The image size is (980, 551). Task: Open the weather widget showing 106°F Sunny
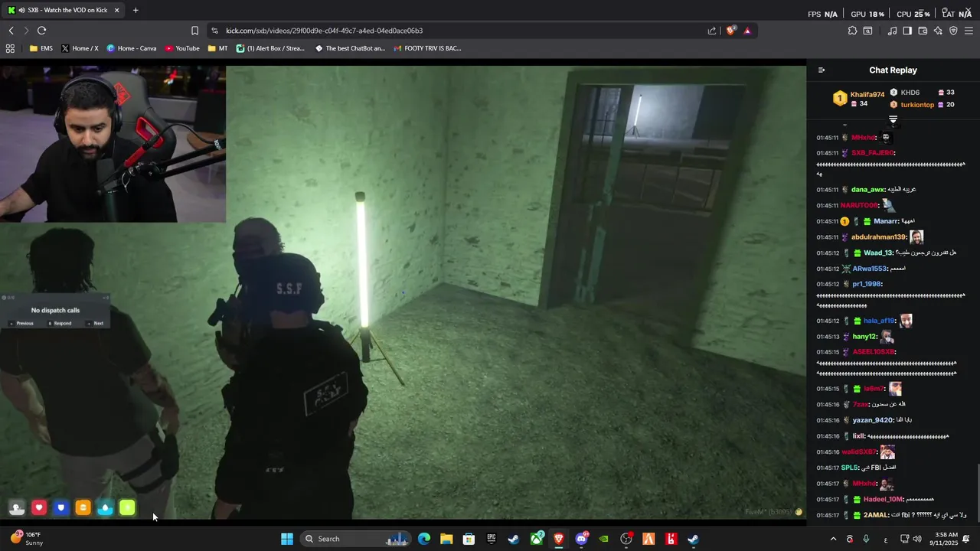click(27, 539)
